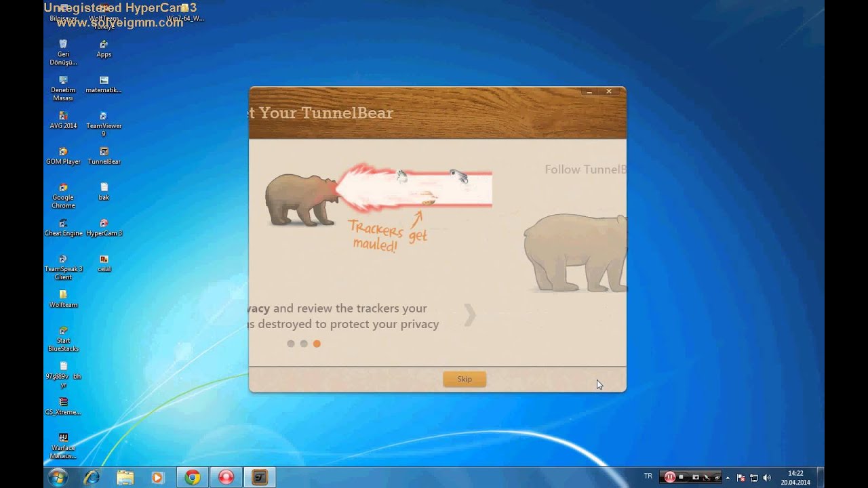Open the bak text file
The width and height of the screenshot is (868, 488).
click(x=104, y=192)
